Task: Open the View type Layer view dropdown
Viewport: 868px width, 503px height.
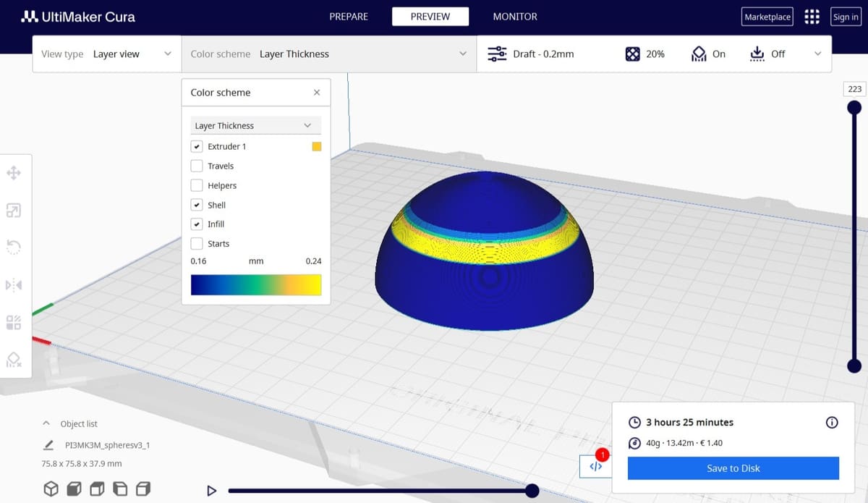Action: pyautogui.click(x=107, y=54)
